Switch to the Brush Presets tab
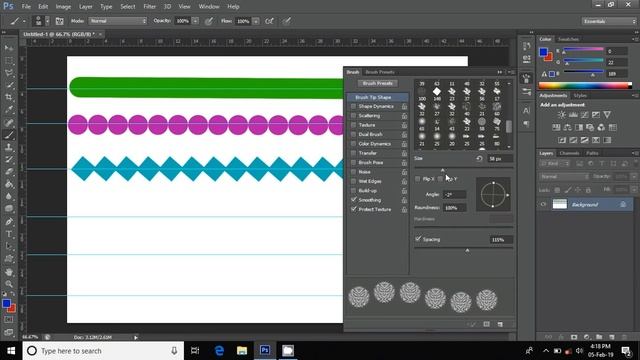This screenshot has height=360, width=640. tap(380, 72)
